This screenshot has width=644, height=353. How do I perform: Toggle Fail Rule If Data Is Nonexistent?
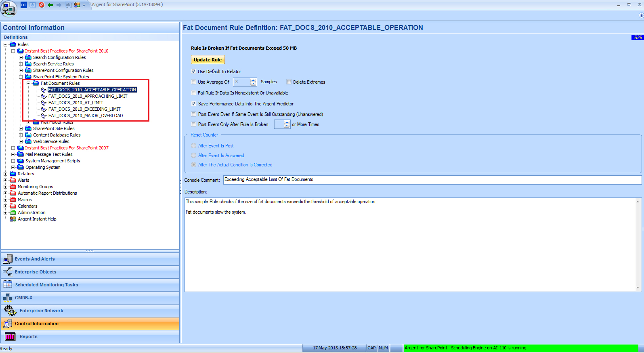(194, 93)
